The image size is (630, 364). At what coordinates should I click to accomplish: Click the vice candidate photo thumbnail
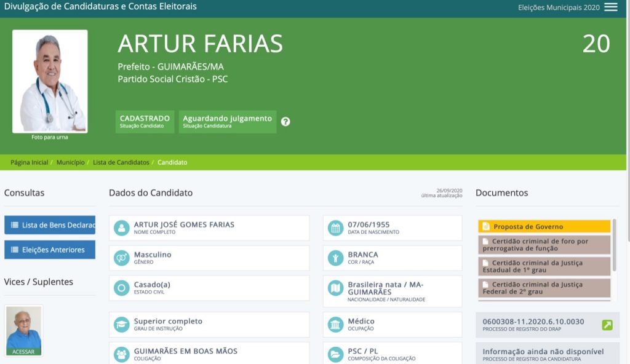(24, 329)
